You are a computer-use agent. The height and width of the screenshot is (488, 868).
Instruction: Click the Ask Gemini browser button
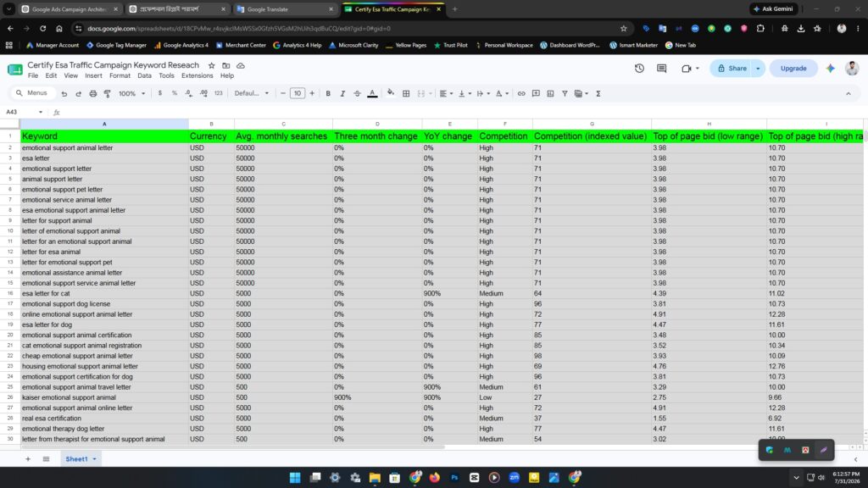(774, 8)
